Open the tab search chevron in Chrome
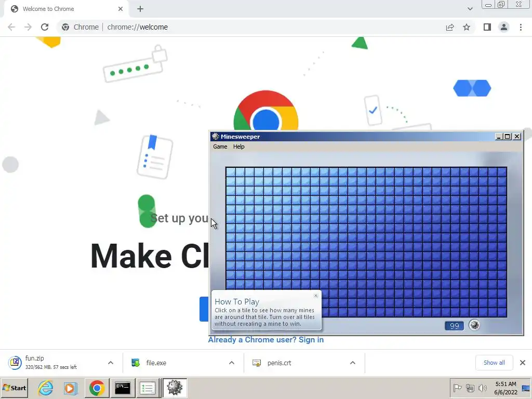The image size is (532, 399). (470, 9)
